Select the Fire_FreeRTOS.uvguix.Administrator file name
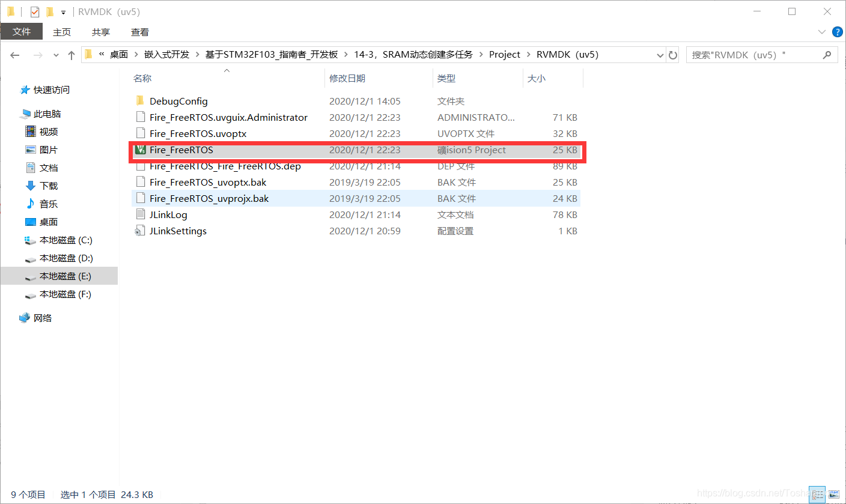Viewport: 846px width, 504px height. click(x=228, y=117)
